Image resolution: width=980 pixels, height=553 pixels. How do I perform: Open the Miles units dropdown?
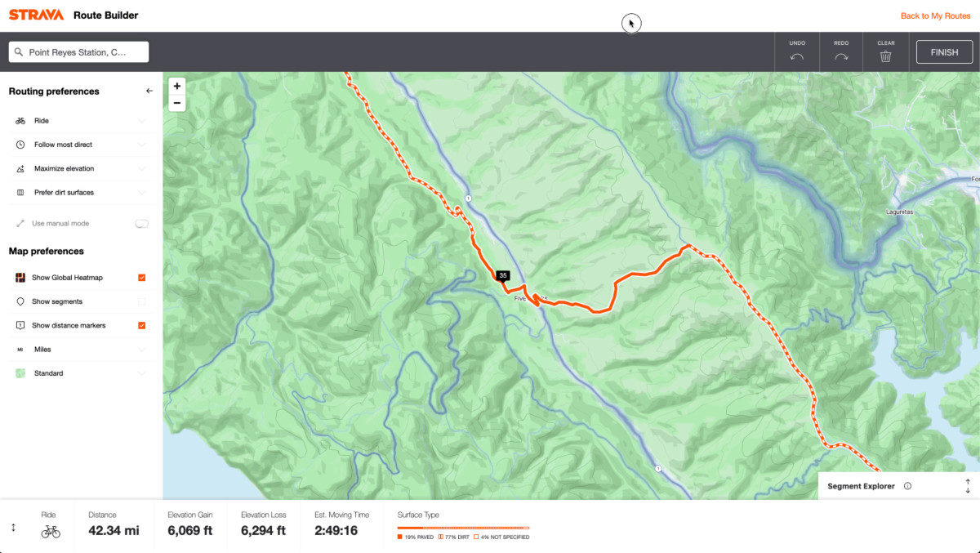(x=79, y=349)
